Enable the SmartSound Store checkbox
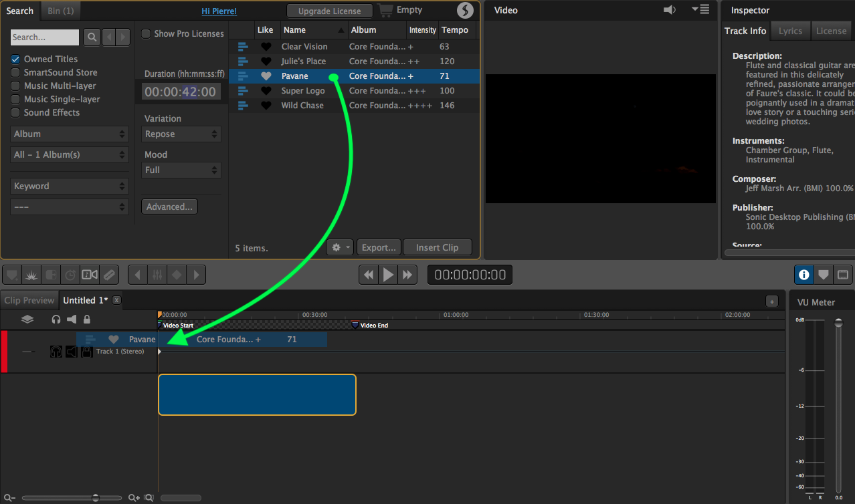This screenshot has height=504, width=855. [x=15, y=72]
